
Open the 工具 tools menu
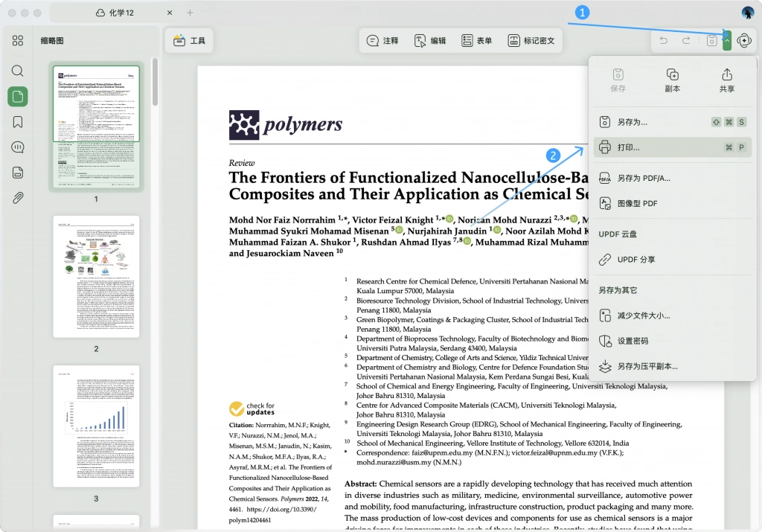click(189, 41)
